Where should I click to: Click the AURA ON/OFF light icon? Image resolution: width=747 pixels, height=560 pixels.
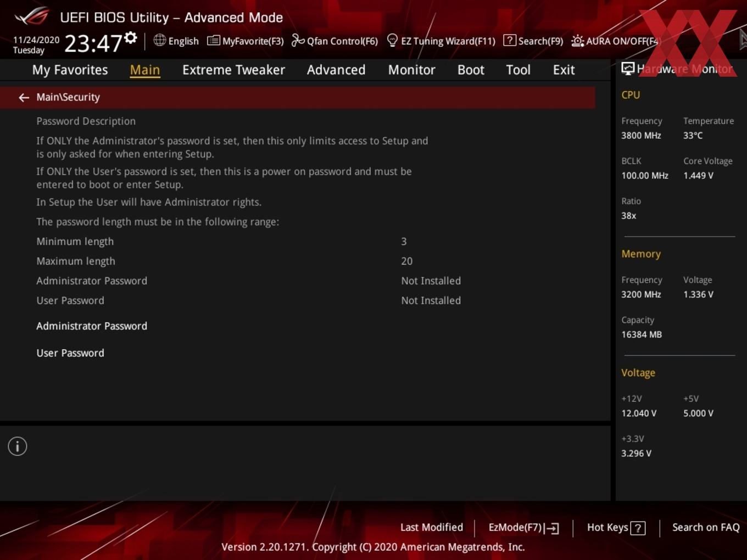[x=577, y=41]
